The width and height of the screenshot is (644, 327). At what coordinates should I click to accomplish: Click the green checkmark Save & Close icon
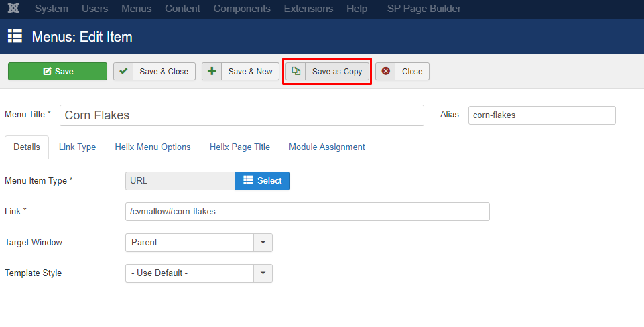[123, 71]
